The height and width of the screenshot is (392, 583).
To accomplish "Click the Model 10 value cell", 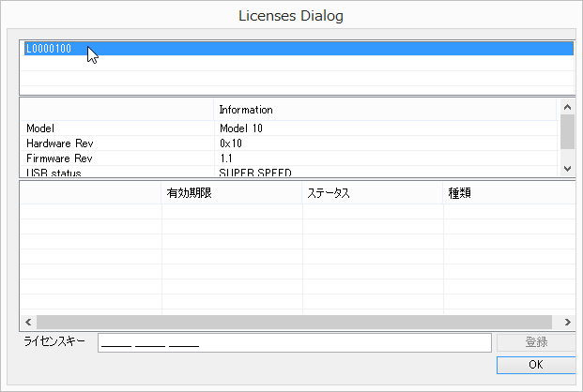I will (x=243, y=128).
